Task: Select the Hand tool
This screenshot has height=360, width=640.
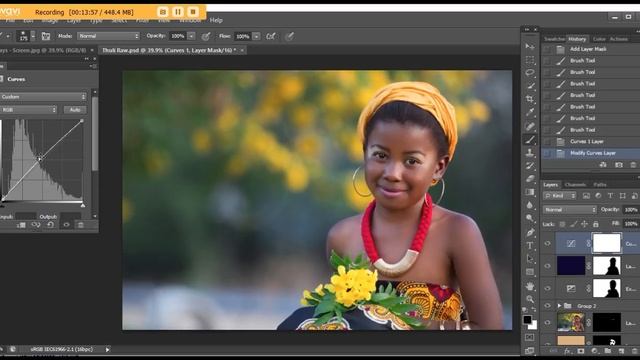Action: pyautogui.click(x=530, y=286)
